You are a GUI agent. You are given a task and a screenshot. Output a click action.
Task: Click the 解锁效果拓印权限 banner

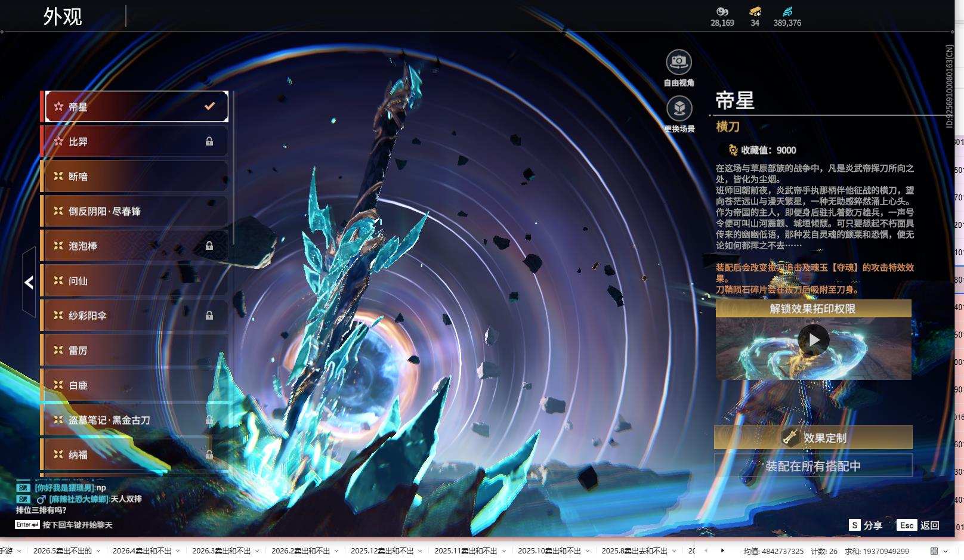coord(813,308)
